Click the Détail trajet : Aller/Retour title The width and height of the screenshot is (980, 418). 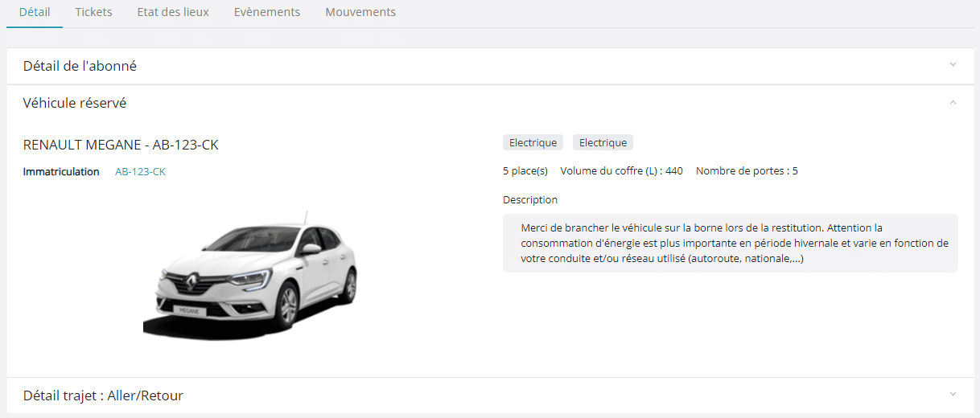click(x=103, y=395)
